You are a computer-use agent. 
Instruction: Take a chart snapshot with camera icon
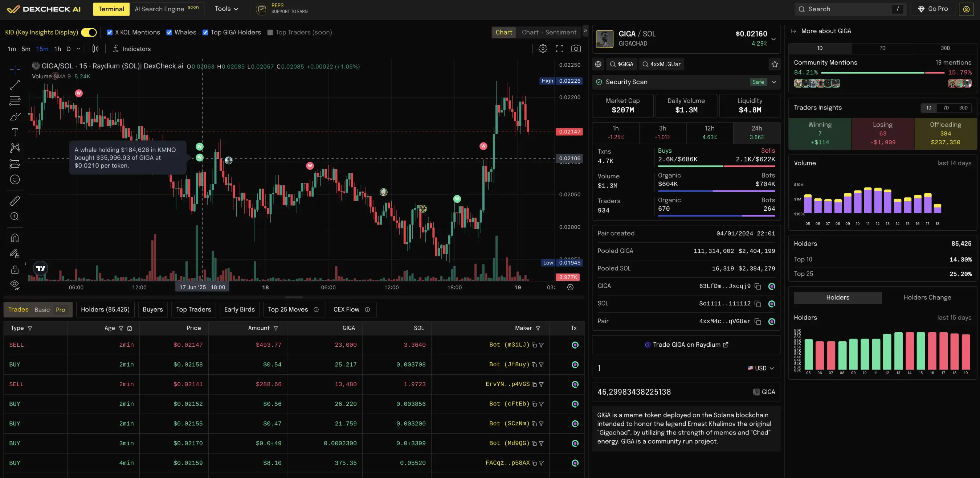coord(576,49)
